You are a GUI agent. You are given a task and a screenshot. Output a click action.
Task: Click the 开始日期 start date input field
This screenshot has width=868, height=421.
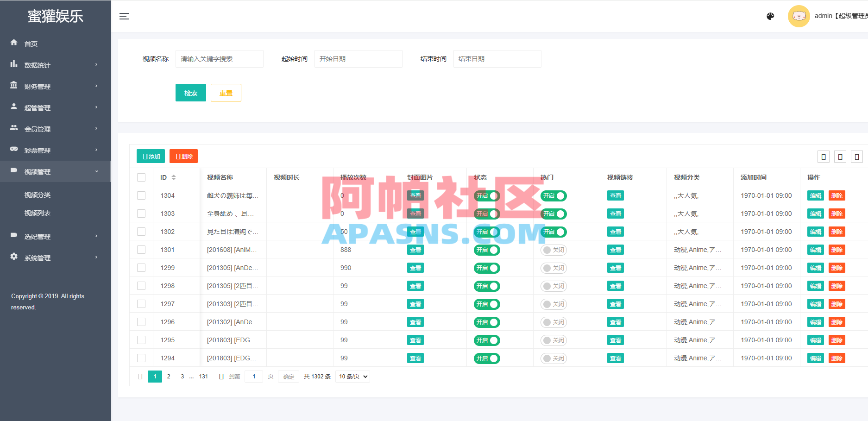[358, 58]
